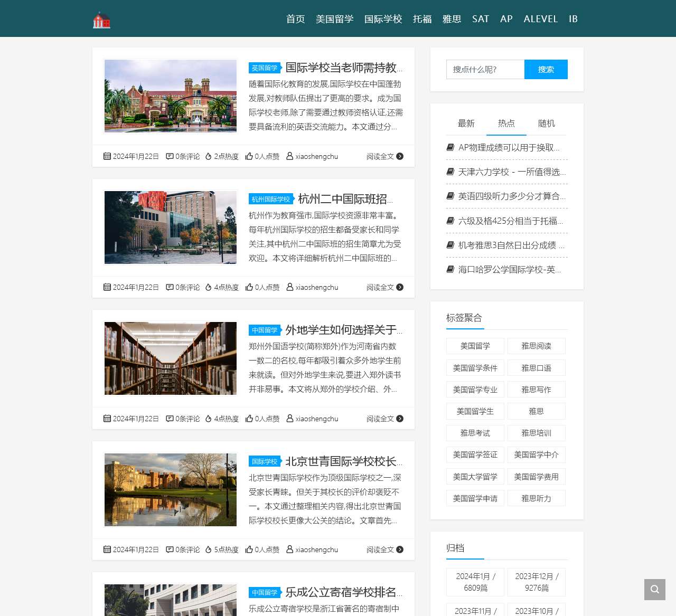Click the comment icon on the first article

(x=170, y=156)
